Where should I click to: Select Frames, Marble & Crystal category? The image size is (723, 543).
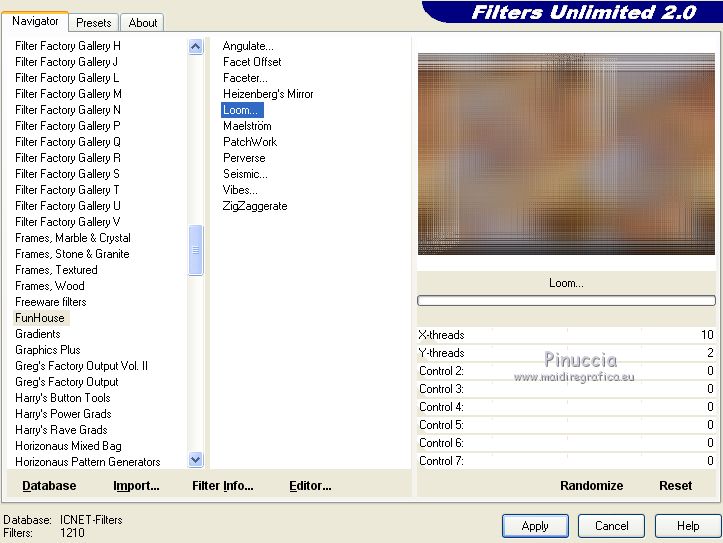click(x=73, y=238)
